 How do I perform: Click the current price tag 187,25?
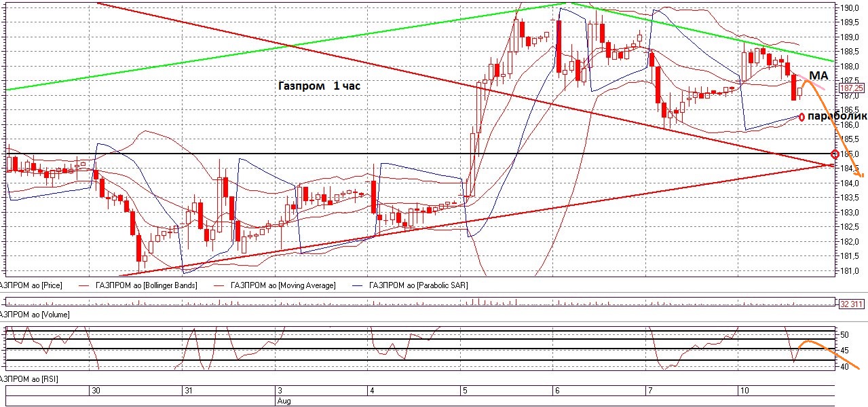click(x=851, y=88)
